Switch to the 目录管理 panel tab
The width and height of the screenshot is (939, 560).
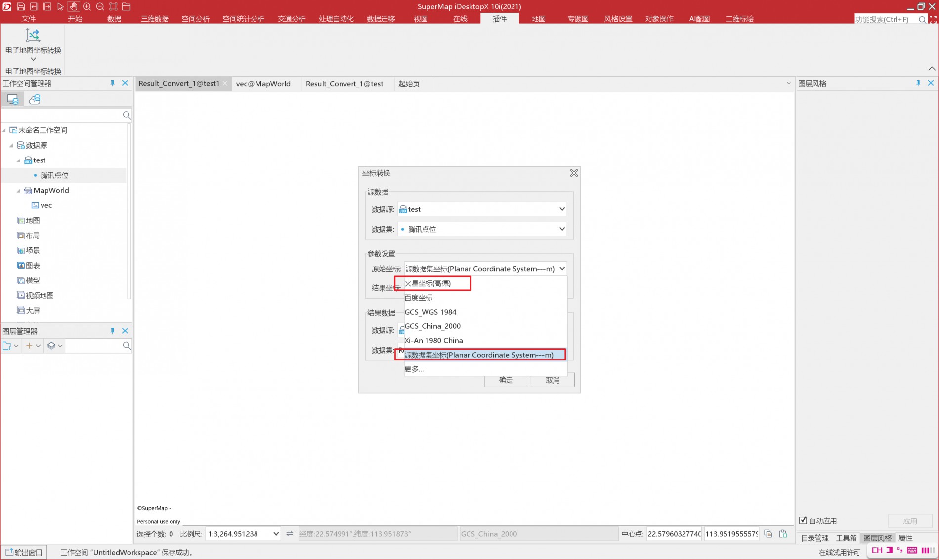(815, 538)
